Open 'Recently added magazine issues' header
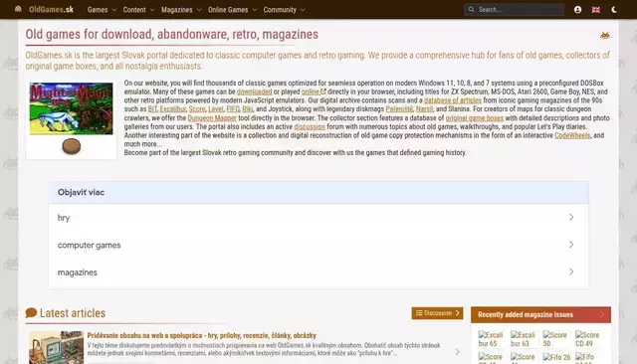 pos(540,314)
